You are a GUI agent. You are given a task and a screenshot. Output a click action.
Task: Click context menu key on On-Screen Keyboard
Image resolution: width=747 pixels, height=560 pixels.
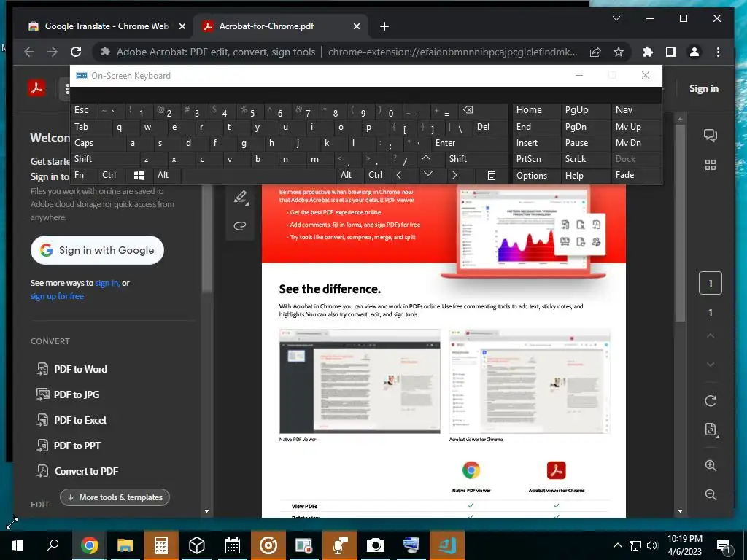492,175
